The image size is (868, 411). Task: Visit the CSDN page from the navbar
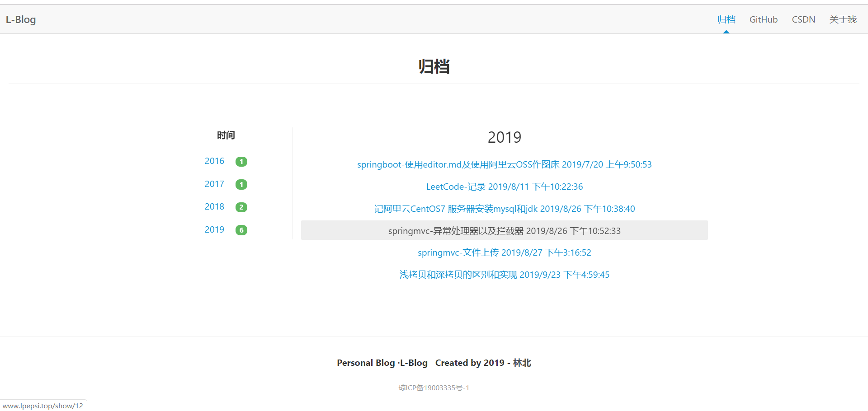(x=803, y=19)
